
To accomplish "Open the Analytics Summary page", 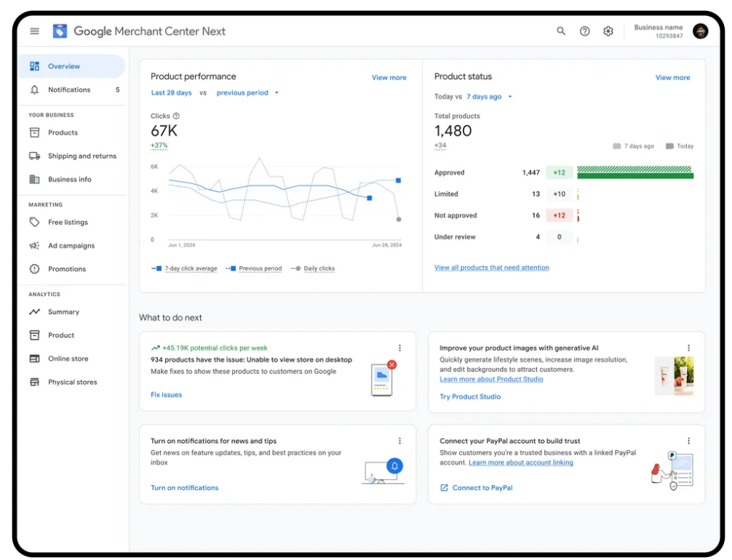I will (x=71, y=312).
